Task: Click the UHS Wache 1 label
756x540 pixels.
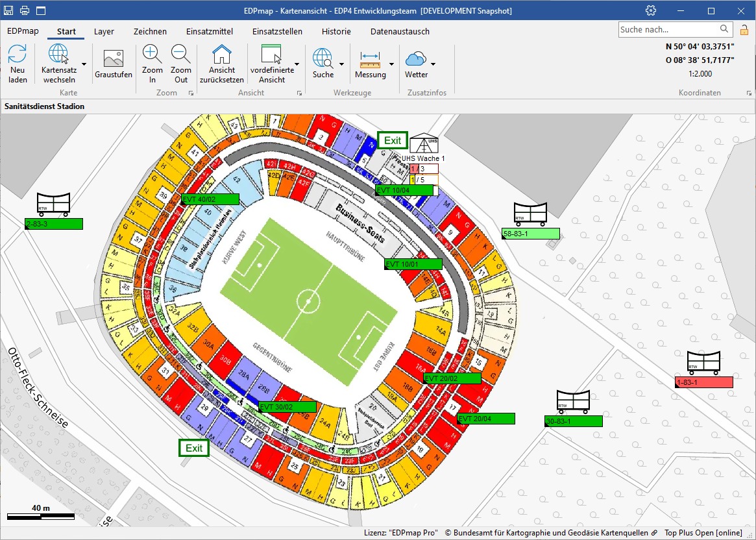Action: coord(423,158)
